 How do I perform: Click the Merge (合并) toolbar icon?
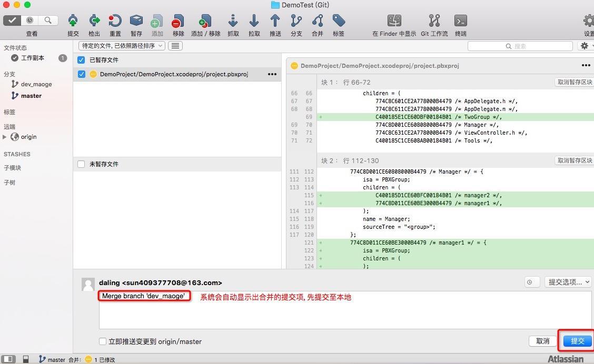tap(318, 21)
